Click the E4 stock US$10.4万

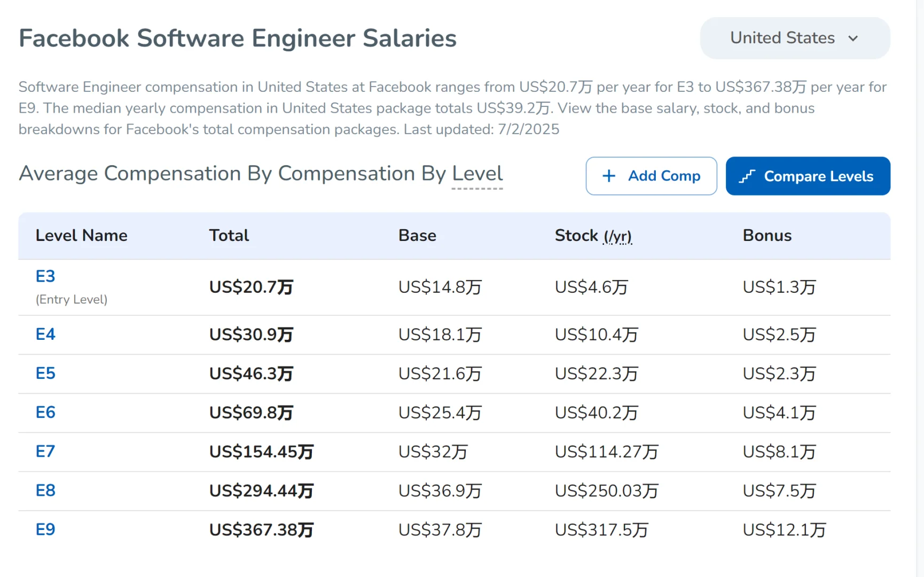[597, 334]
